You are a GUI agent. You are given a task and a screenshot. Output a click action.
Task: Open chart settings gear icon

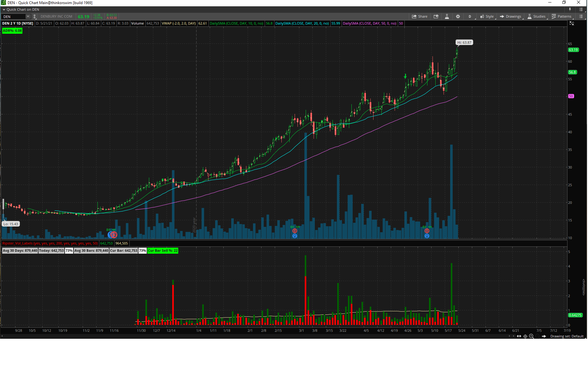pos(458,16)
